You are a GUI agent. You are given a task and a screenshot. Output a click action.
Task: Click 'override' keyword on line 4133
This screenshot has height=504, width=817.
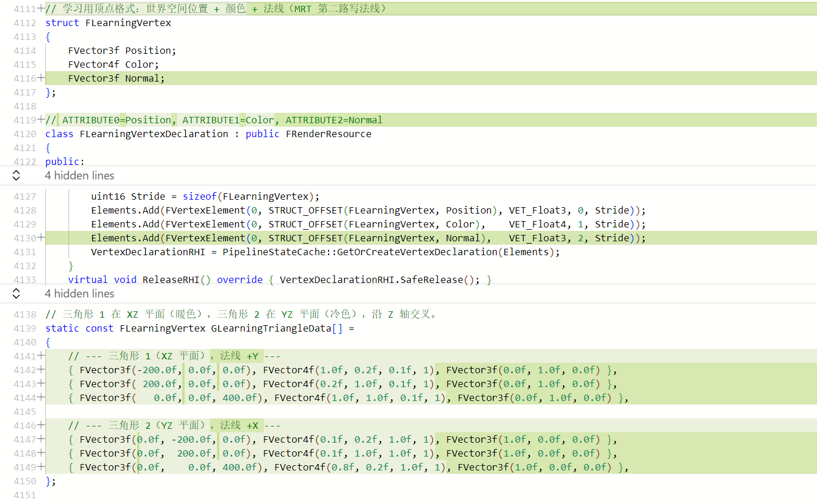(240, 279)
